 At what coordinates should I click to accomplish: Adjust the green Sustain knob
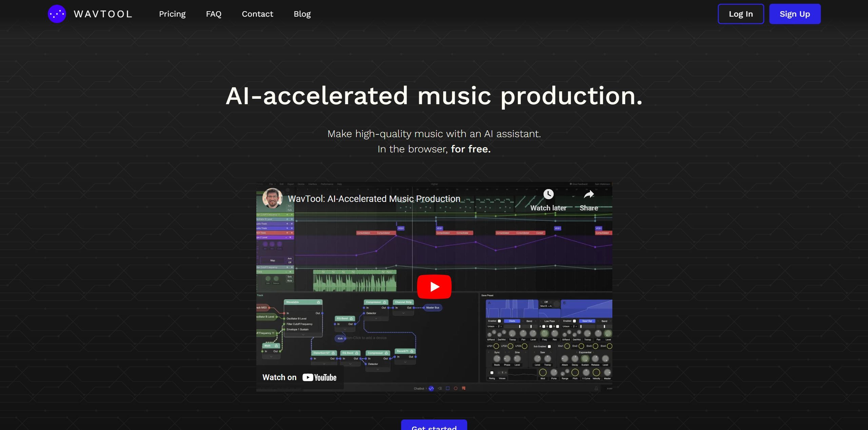coord(586,358)
